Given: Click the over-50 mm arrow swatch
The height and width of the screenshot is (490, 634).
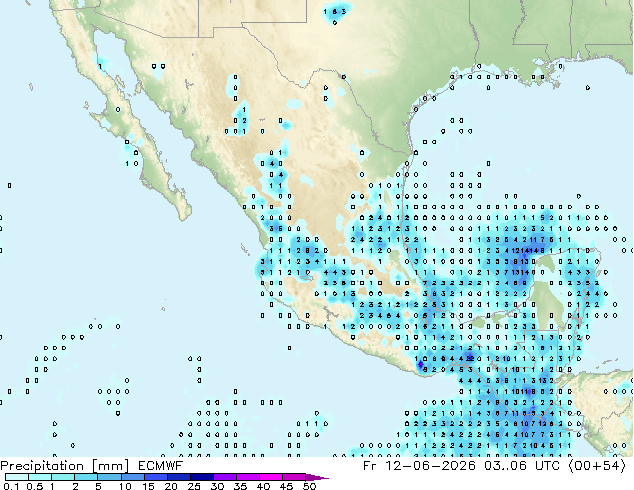Looking at the screenshot, I should tap(317, 478).
